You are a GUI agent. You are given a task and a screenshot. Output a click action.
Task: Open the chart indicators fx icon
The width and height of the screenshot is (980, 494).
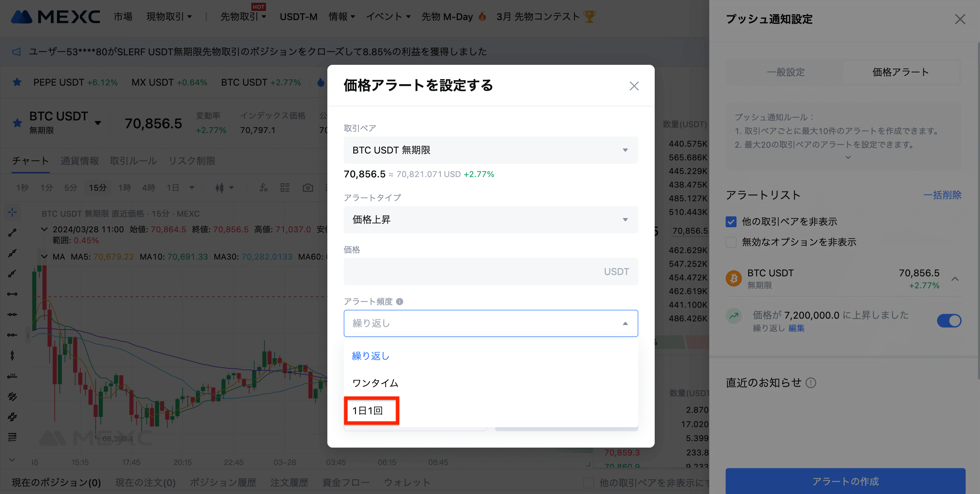(263, 188)
